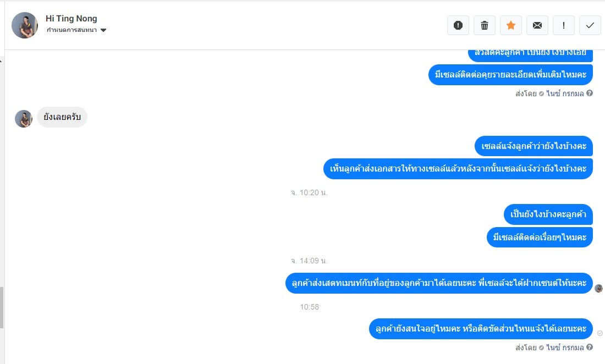
Task: Toggle the orange star follow-up icon
Action: click(x=511, y=25)
